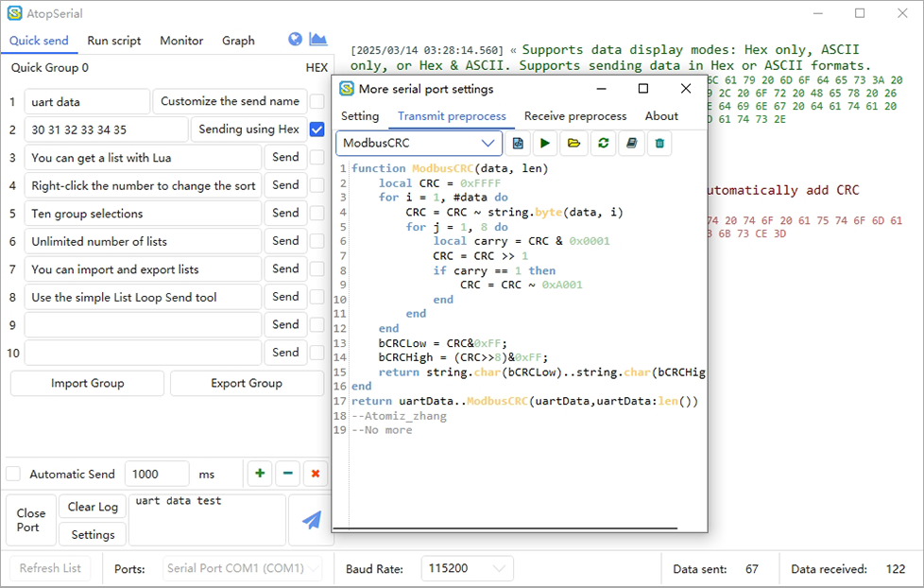Select the Transmit preprocess tab
Viewport: 924px width, 588px height.
point(452,116)
